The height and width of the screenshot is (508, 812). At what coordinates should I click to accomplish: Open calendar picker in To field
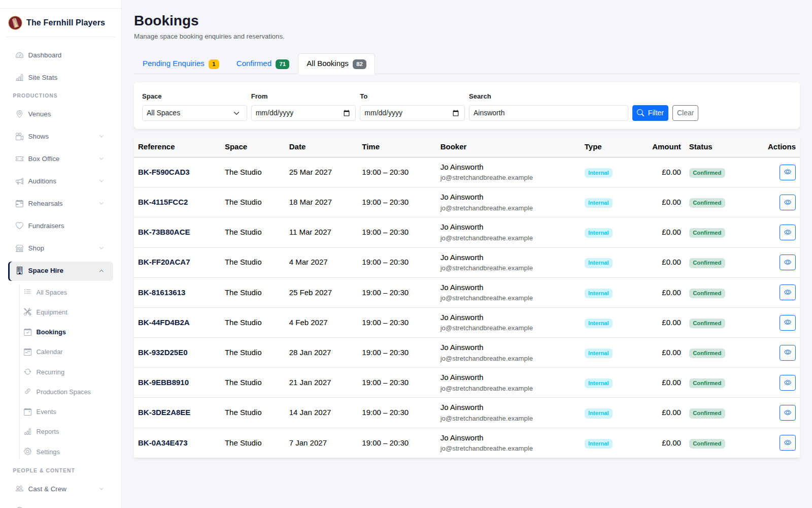tap(456, 113)
